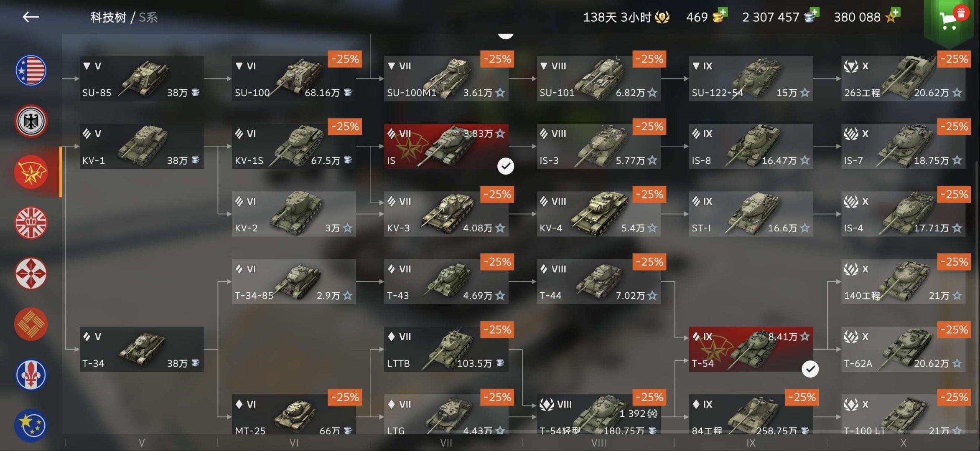
Task: Open the 科技树 breadcrumb label
Action: pos(108,18)
